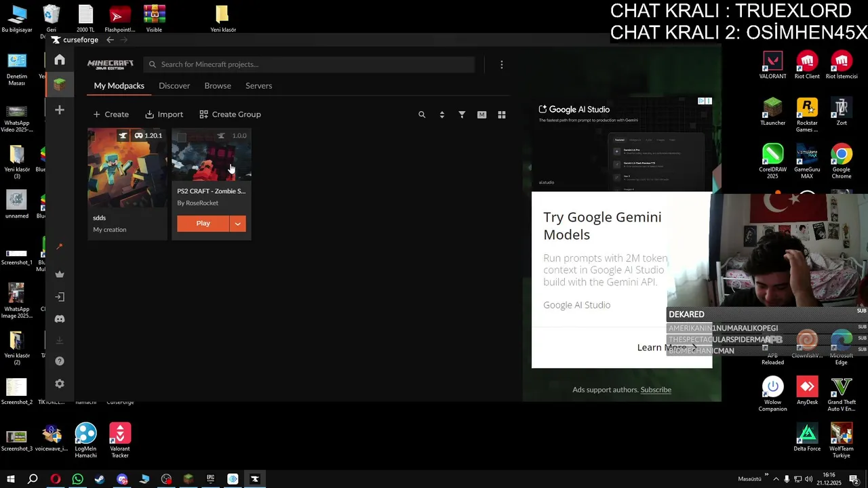Screen dimensions: 868x488
Task: Switch to the My Modpacks tab
Action: pyautogui.click(x=119, y=85)
